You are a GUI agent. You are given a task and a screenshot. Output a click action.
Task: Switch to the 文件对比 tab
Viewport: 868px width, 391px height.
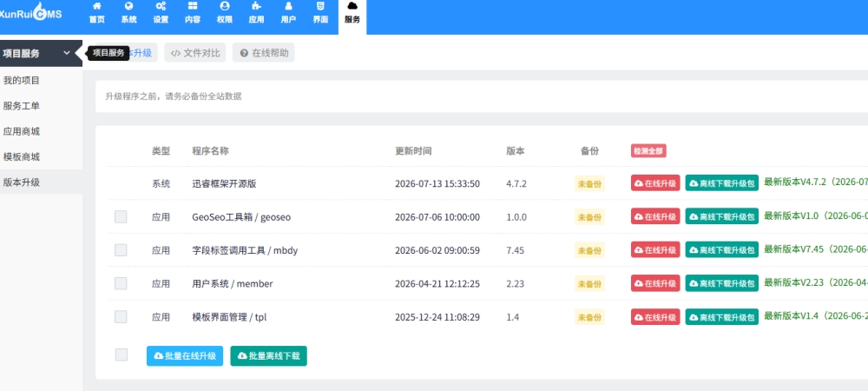194,53
